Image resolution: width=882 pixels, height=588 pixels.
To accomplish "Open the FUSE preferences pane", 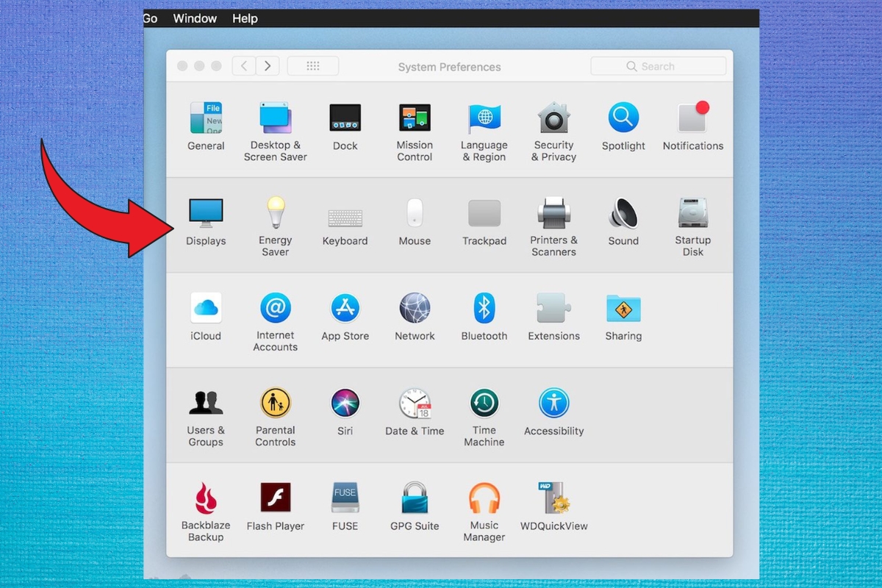I will 345,507.
